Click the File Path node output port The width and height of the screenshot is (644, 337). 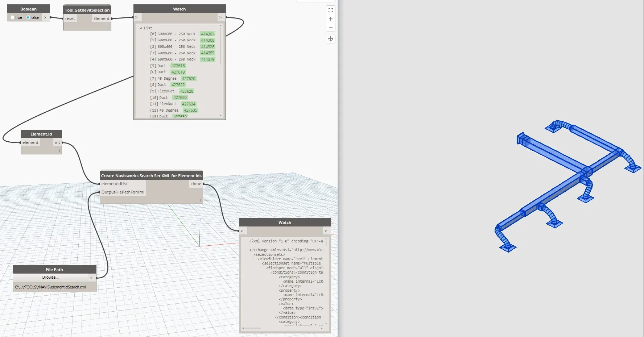click(x=92, y=278)
